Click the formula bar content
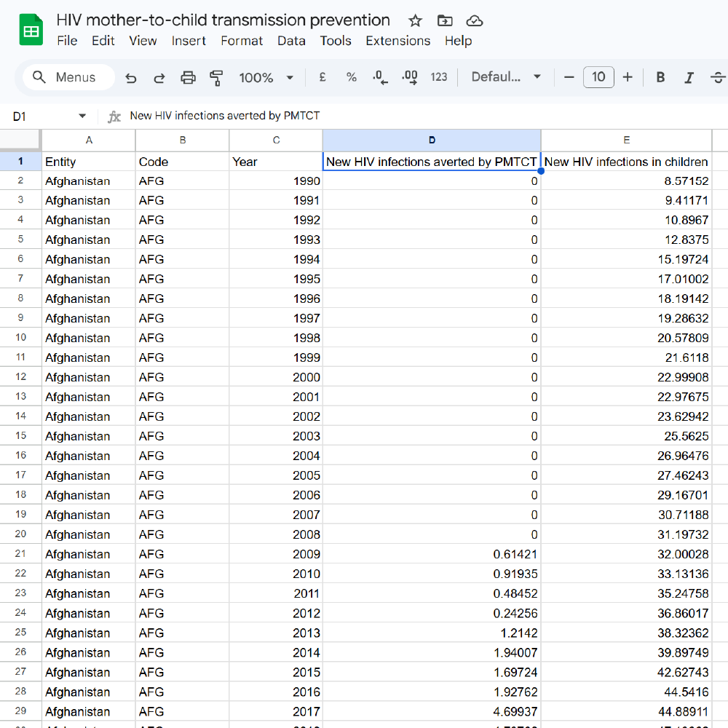Screen dimensions: 728x728 click(225, 116)
